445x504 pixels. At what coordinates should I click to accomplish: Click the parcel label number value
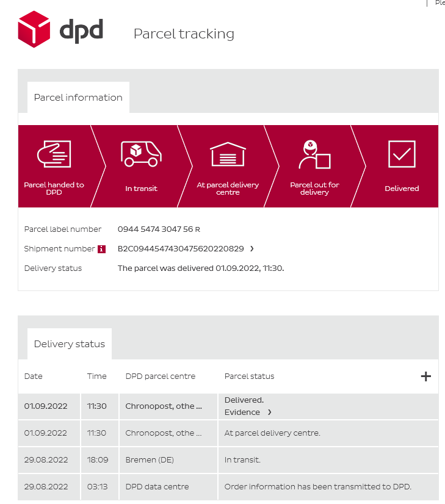159,229
